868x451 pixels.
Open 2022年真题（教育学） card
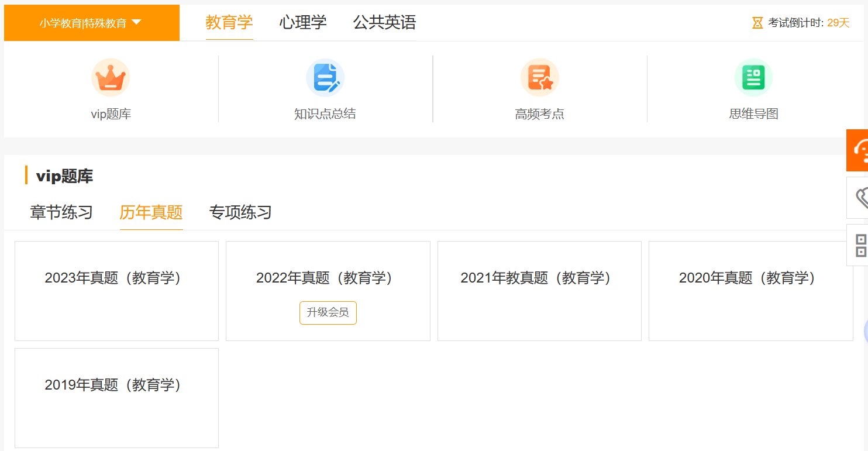328,291
